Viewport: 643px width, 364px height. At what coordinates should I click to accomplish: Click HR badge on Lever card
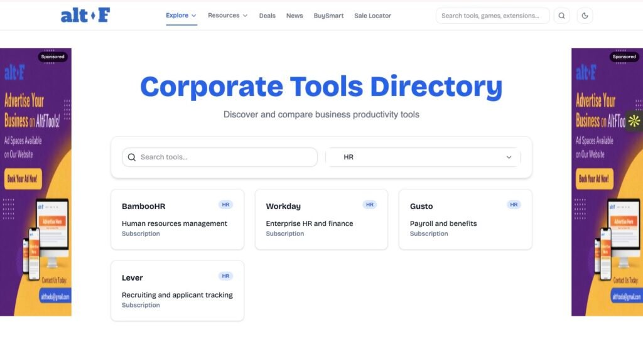coord(225,276)
